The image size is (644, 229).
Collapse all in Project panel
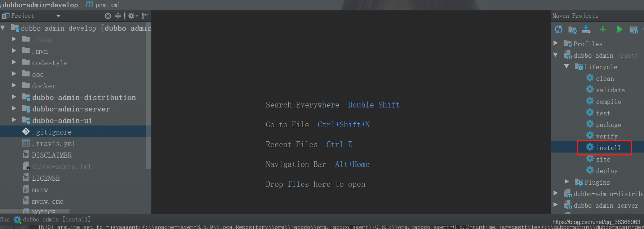[118, 16]
